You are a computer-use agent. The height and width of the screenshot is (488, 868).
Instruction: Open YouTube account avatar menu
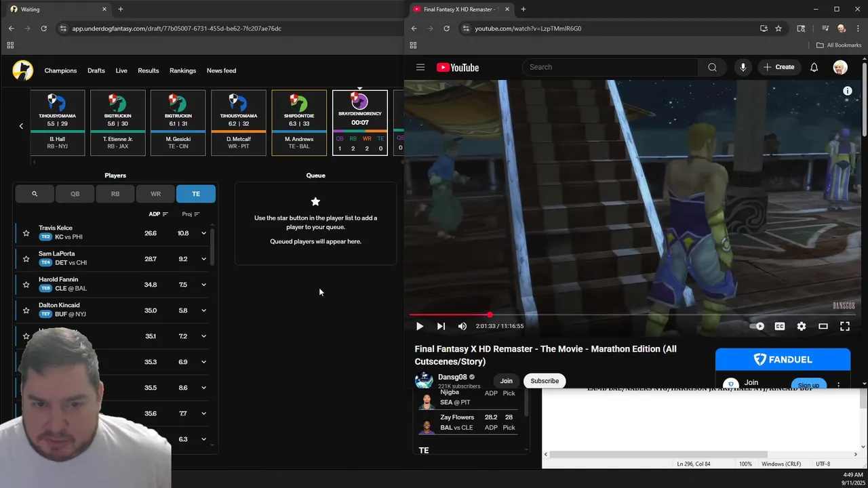click(x=840, y=67)
